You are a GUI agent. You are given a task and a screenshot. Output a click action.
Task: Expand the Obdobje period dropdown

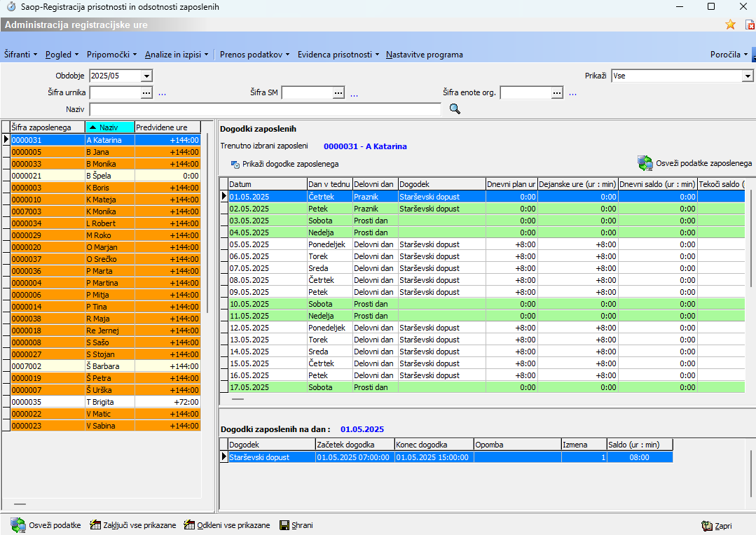(x=146, y=76)
